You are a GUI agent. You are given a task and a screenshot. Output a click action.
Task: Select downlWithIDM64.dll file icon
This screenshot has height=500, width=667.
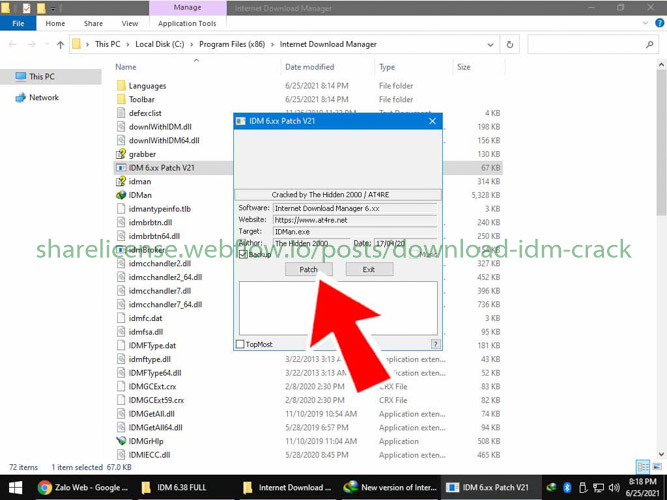point(121,140)
